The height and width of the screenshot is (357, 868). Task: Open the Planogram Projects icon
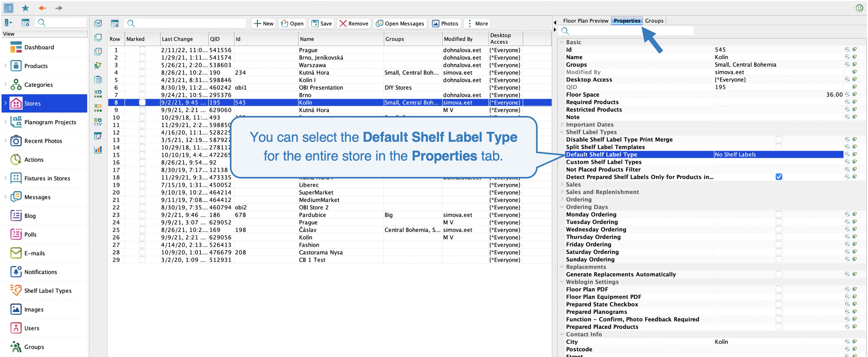pyautogui.click(x=16, y=122)
